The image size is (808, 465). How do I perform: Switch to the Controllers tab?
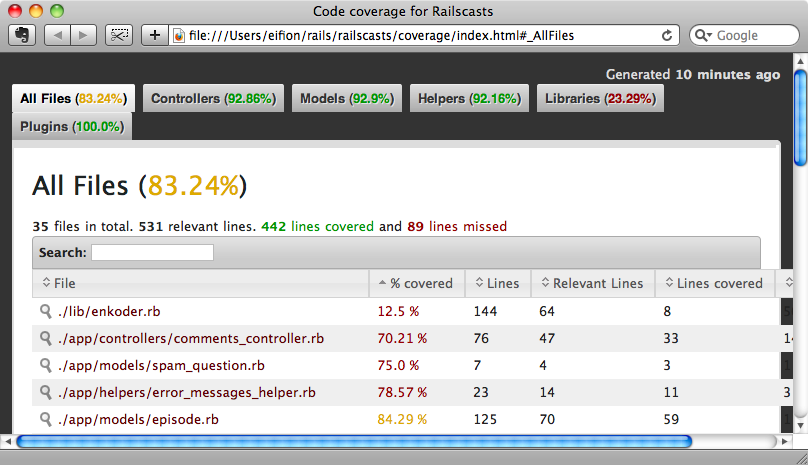click(213, 98)
